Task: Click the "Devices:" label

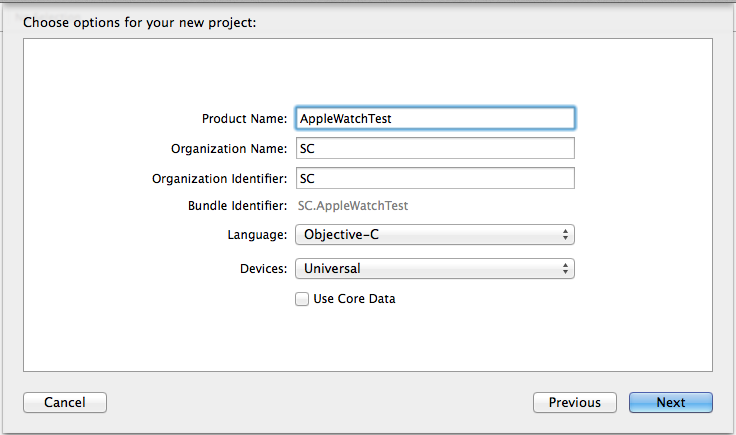Action: (x=264, y=268)
